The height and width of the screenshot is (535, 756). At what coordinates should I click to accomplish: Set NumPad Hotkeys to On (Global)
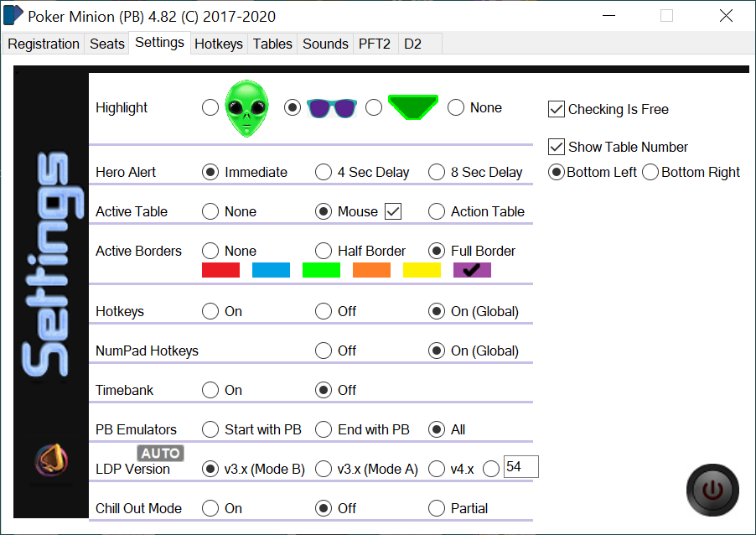pos(437,351)
